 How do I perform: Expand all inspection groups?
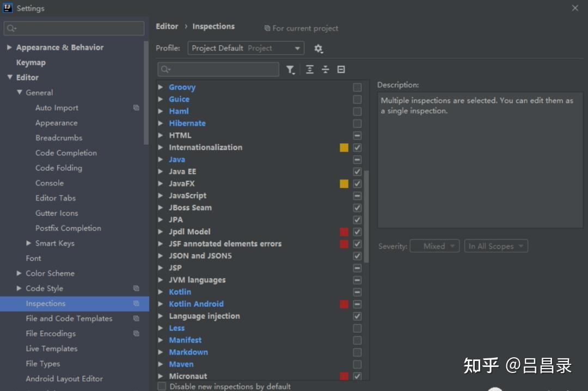point(309,69)
